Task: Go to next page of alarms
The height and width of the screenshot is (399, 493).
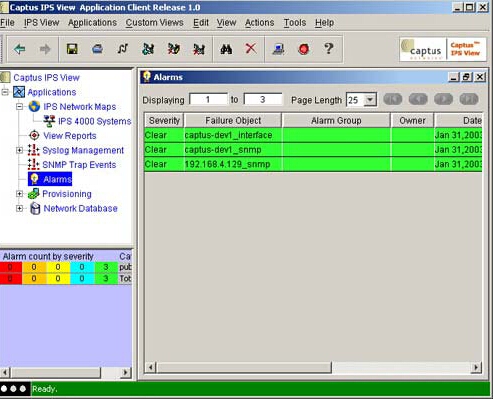Action: click(x=443, y=99)
